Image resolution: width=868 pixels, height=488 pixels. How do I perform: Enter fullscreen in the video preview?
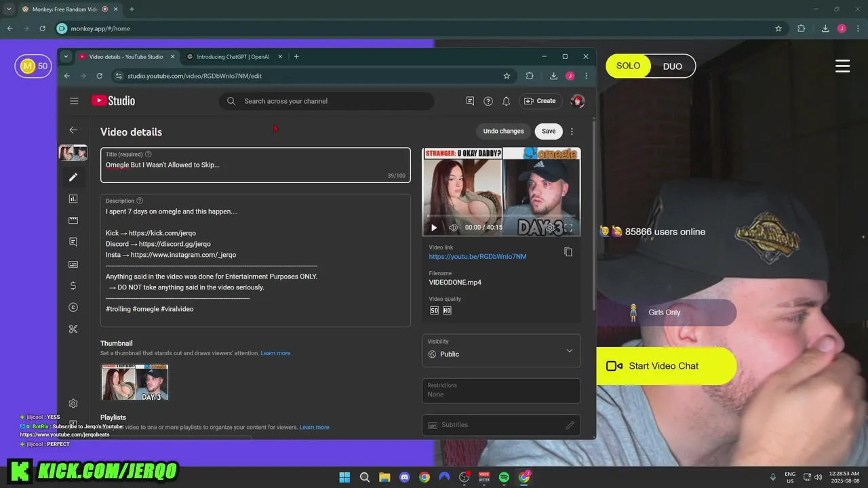point(568,228)
